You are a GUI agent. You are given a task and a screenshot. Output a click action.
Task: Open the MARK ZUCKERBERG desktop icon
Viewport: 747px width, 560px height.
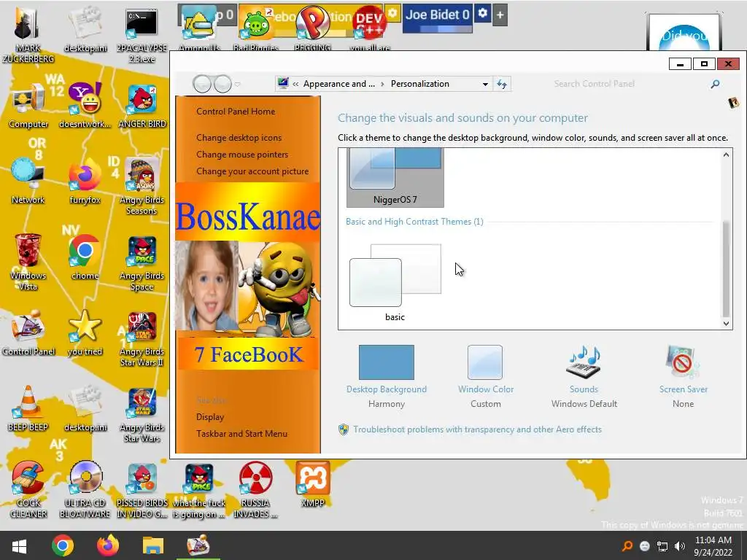[x=28, y=35]
